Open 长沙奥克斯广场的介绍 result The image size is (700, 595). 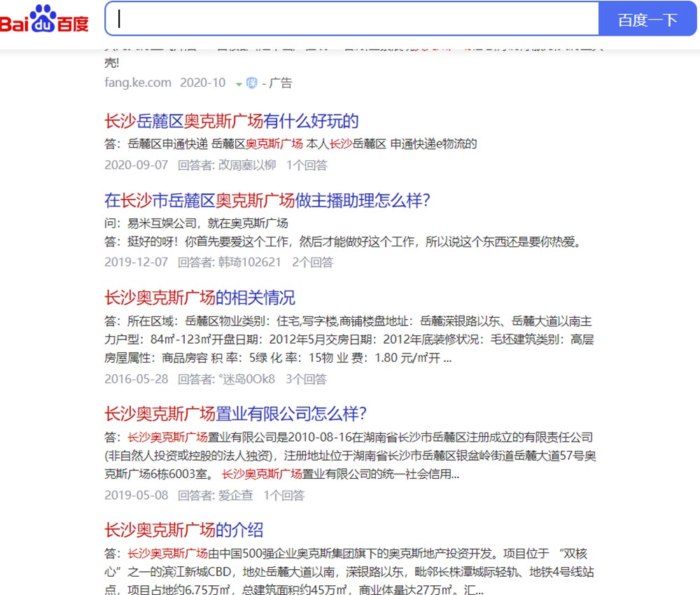[183, 529]
